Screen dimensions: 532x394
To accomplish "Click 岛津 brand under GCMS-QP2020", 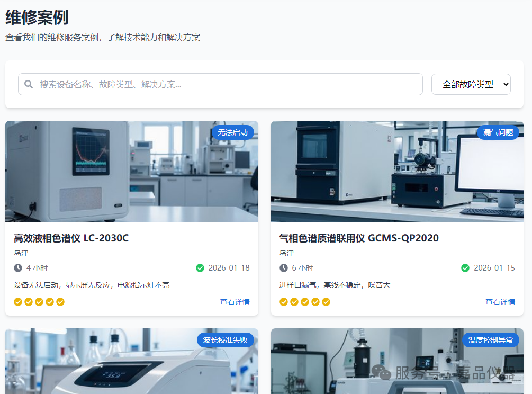I will (287, 253).
